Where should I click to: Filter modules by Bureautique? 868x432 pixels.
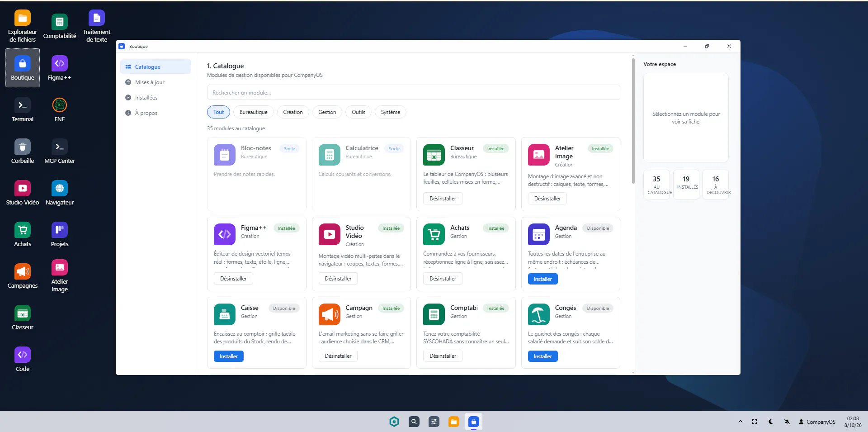pos(254,112)
